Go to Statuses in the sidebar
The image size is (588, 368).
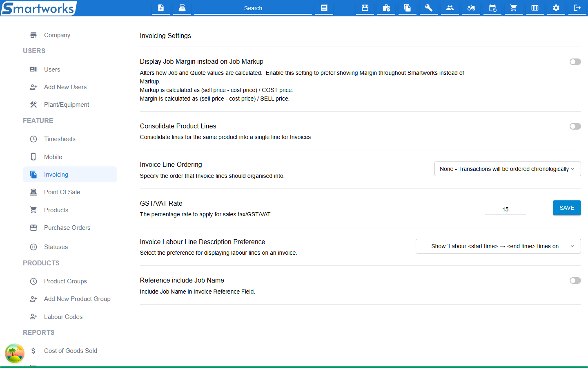[70, 247]
